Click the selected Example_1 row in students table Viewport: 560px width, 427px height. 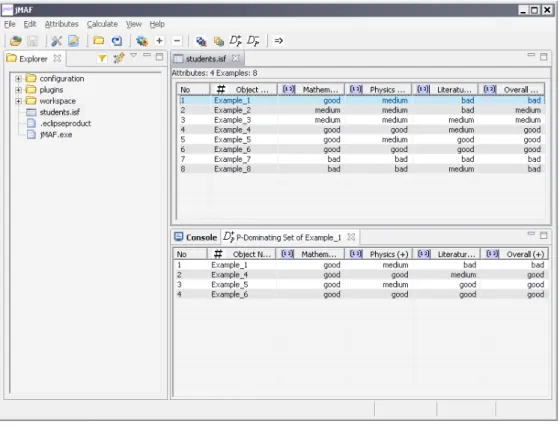(x=361, y=101)
